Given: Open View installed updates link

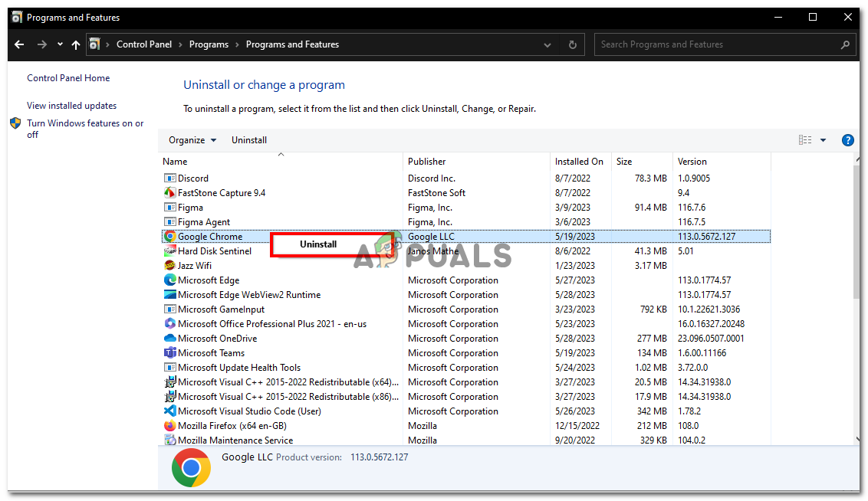Looking at the screenshot, I should click(71, 106).
